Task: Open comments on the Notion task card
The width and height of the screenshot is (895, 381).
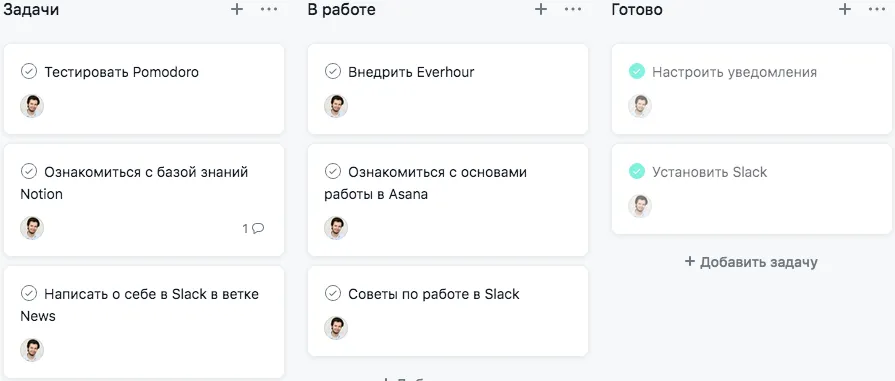Action: pyautogui.click(x=253, y=228)
